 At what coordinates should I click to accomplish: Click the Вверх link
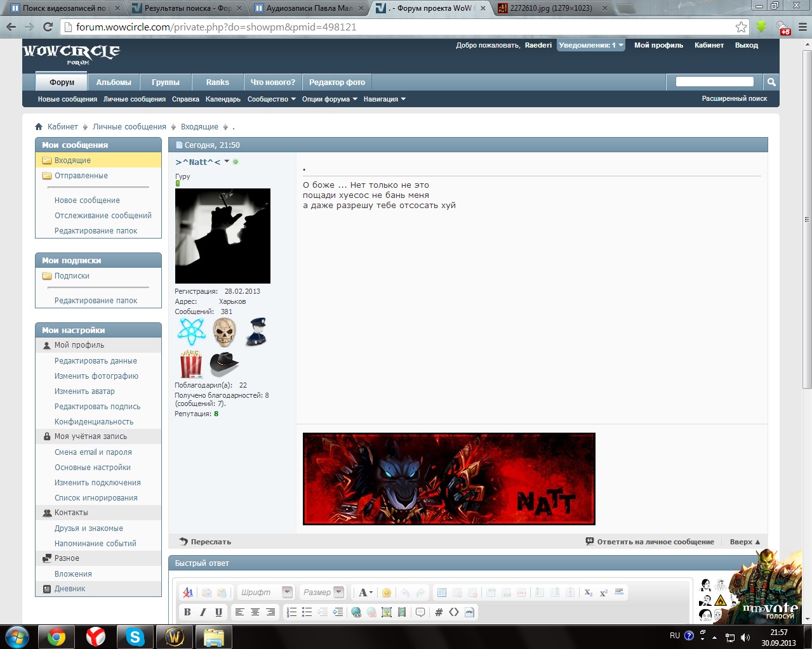click(745, 542)
